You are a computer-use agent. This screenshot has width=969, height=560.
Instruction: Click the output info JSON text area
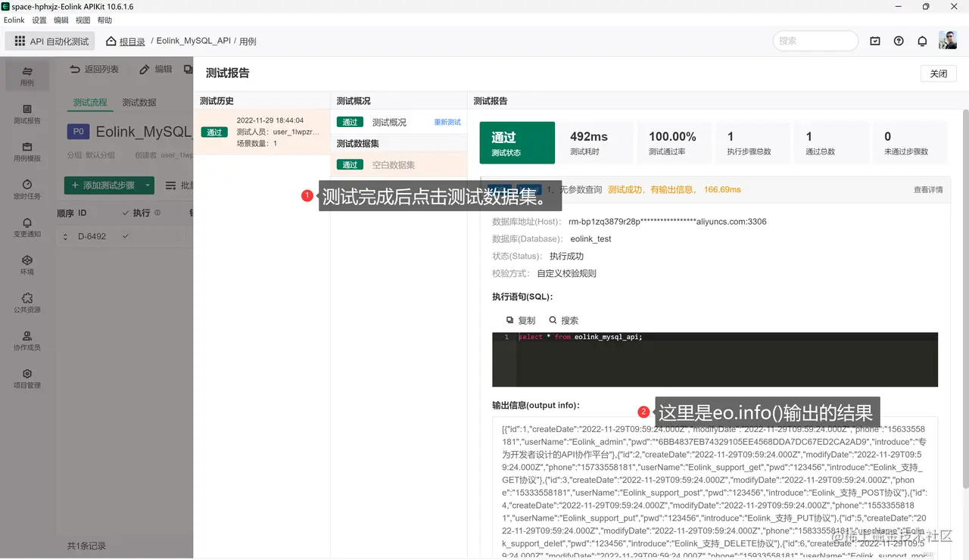[715, 488]
